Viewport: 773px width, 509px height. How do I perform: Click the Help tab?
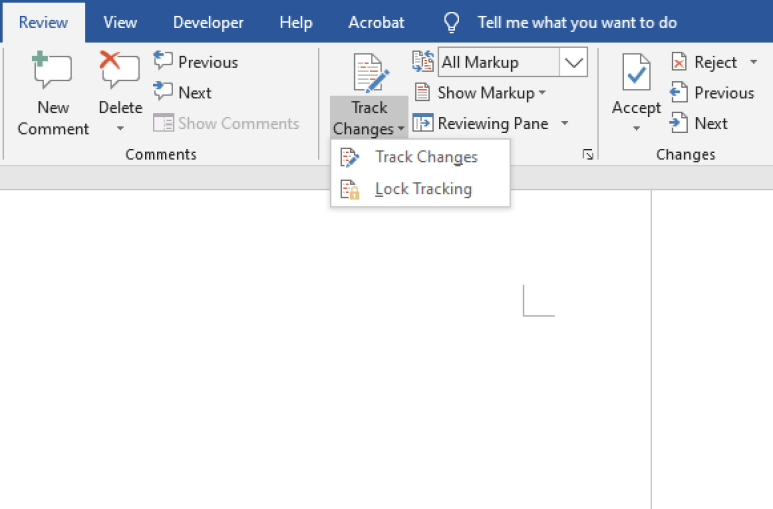tap(296, 22)
